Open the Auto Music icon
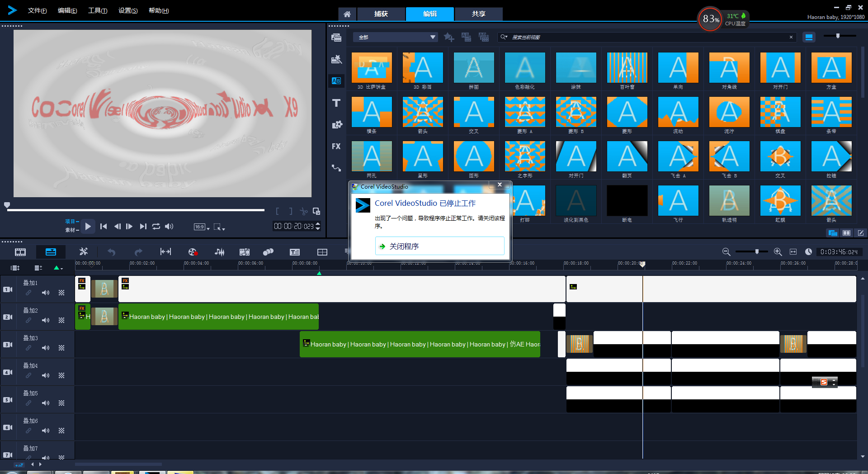This screenshot has width=868, height=474. [244, 252]
